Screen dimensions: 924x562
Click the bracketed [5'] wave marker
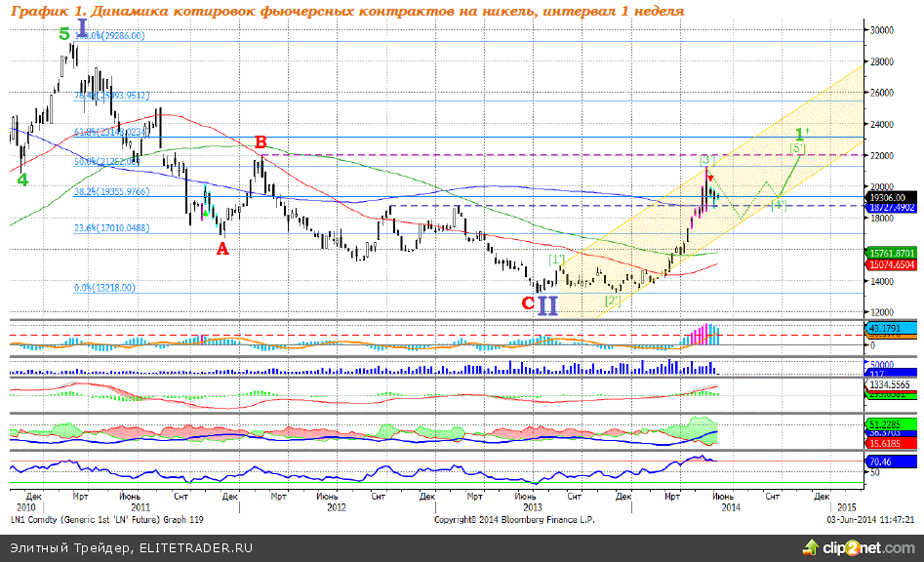click(797, 148)
